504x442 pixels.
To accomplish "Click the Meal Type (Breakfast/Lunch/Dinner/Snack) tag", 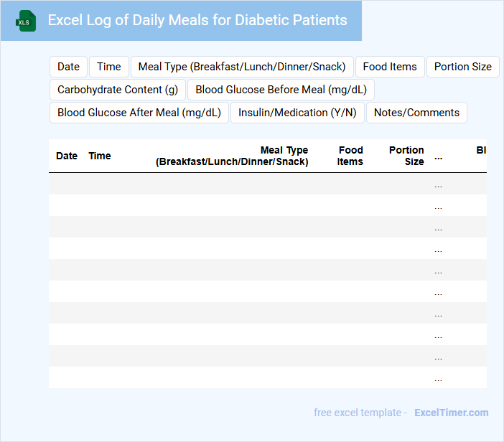I will [242, 67].
